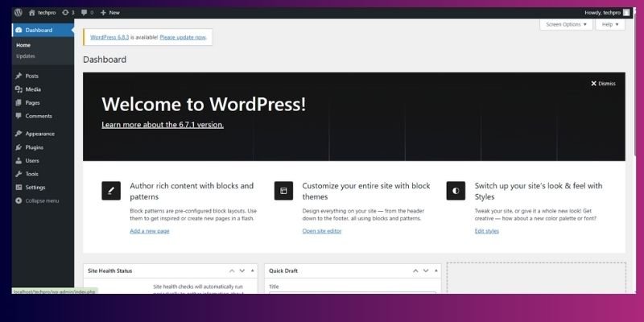
Task: Click the Dashboard gauge icon
Action: click(19, 30)
